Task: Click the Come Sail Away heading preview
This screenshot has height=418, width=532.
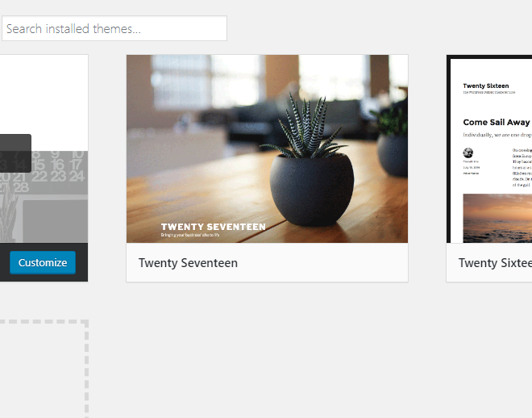Action: 496,122
